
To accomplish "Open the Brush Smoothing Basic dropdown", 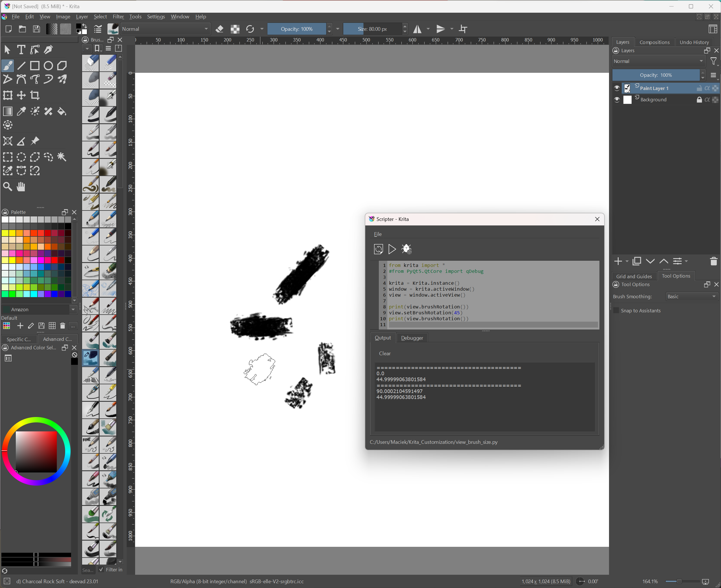I will (x=692, y=296).
